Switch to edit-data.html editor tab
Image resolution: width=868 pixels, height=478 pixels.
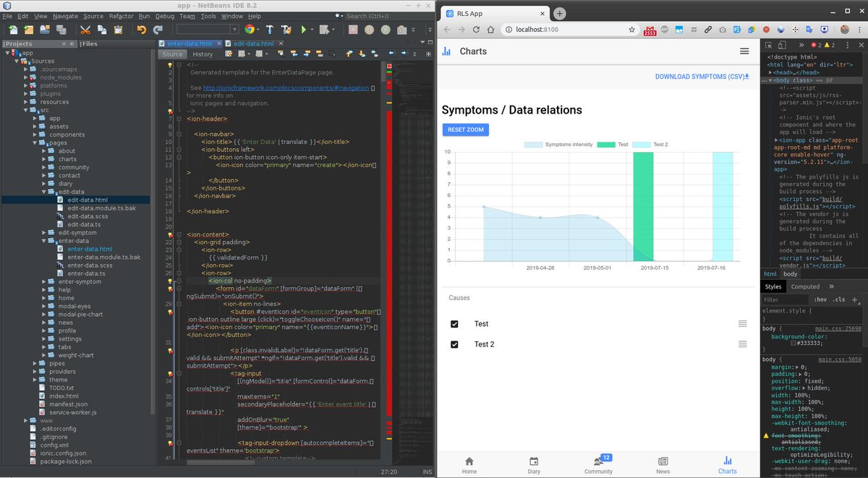[x=253, y=43]
